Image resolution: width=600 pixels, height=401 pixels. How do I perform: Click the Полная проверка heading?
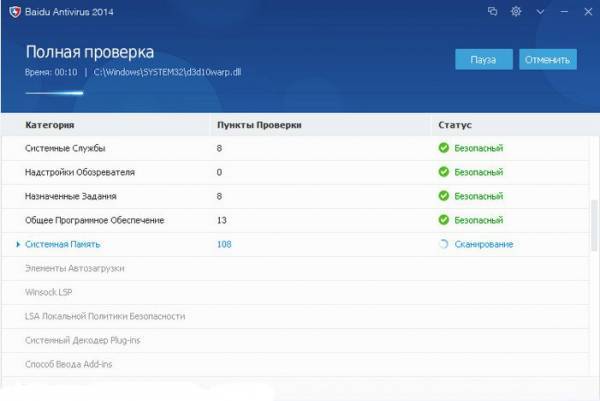point(90,52)
